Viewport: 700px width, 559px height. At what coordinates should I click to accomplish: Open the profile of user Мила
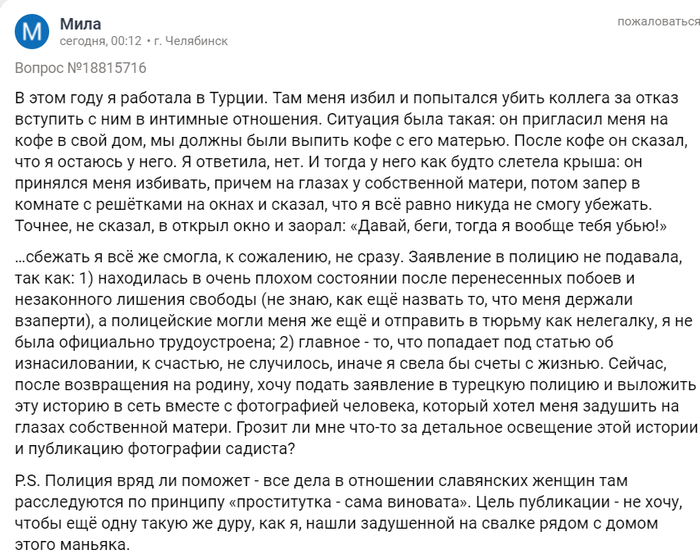point(80,24)
